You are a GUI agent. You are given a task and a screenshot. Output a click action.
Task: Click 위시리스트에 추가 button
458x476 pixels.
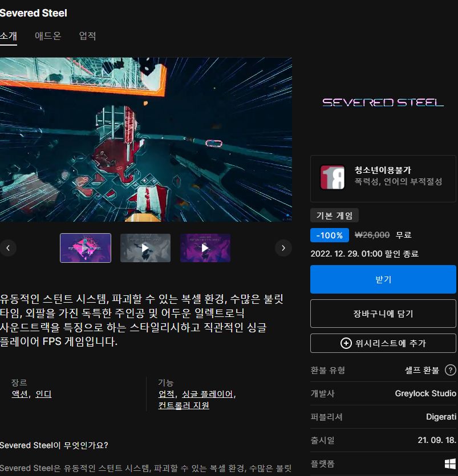pyautogui.click(x=383, y=343)
